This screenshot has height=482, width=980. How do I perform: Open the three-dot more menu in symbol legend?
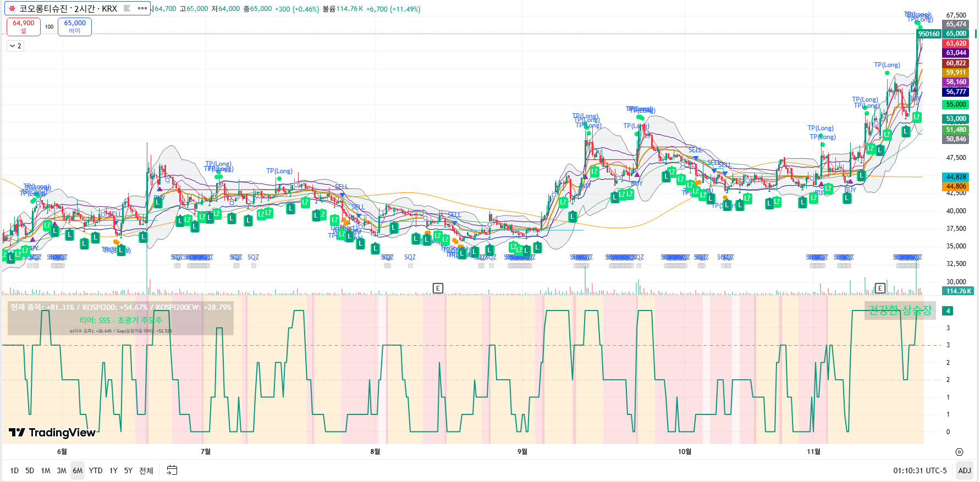pos(142,8)
